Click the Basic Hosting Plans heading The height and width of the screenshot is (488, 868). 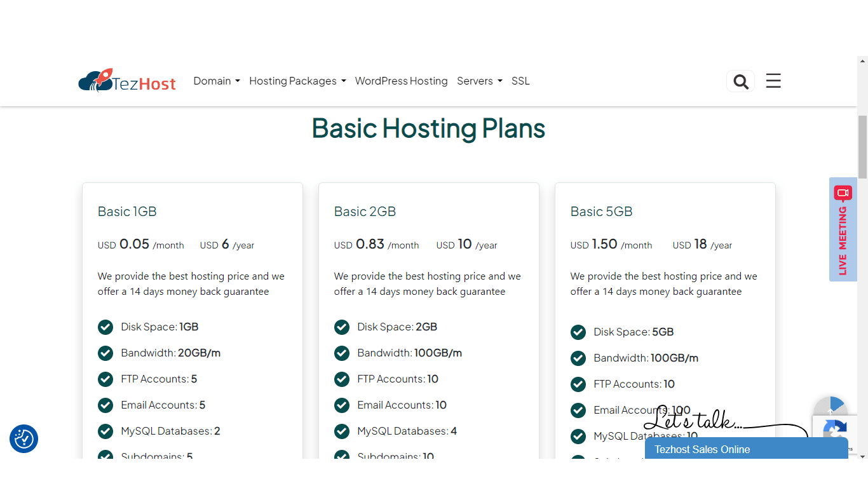pyautogui.click(x=428, y=128)
